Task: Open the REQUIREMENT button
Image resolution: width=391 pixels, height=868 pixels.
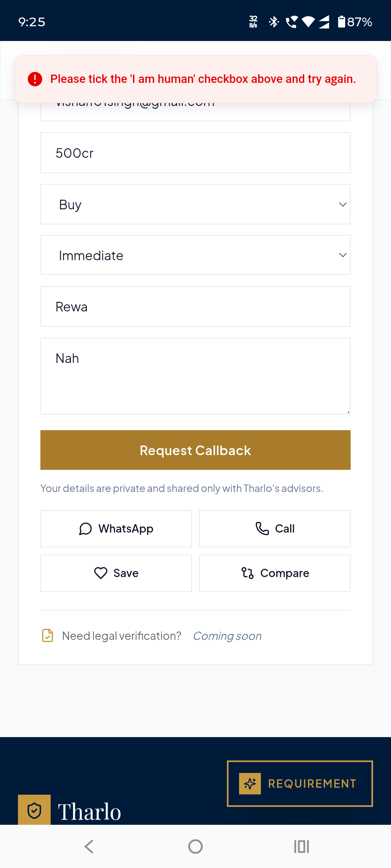Action: 300,784
